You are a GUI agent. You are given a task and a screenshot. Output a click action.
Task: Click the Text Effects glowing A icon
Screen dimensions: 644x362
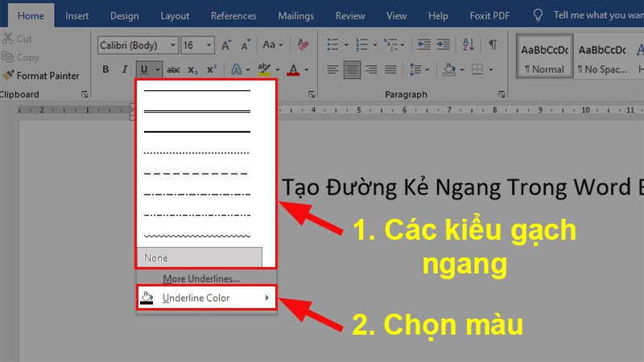[x=236, y=70]
